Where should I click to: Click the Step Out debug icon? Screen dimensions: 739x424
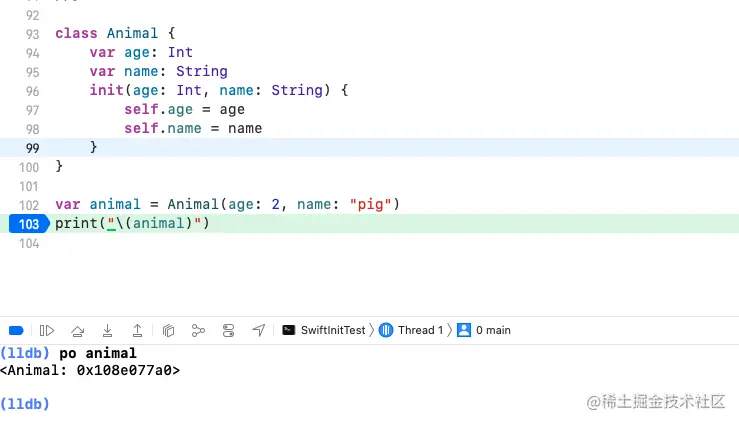click(x=137, y=330)
